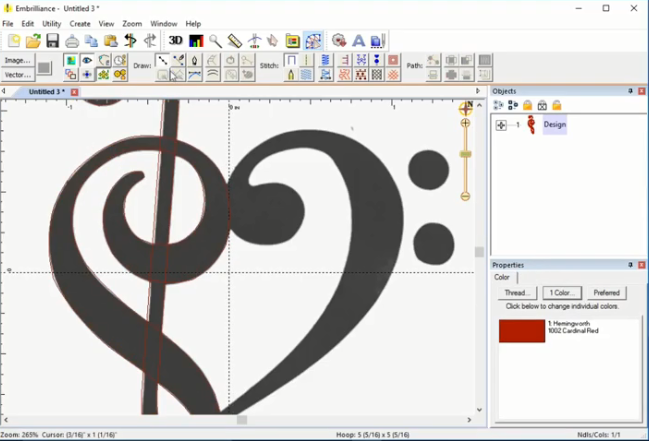649x441 pixels.
Task: Click the 3D view icon
Action: click(175, 41)
